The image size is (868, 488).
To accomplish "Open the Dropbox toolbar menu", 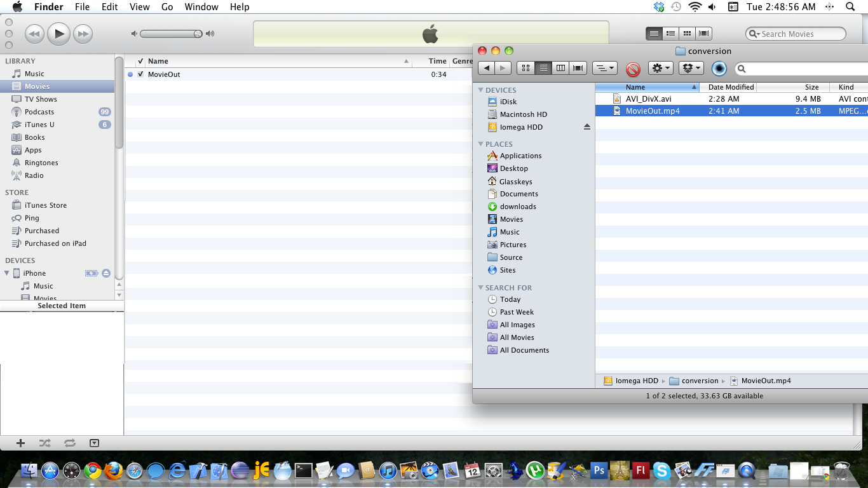I will coord(690,68).
